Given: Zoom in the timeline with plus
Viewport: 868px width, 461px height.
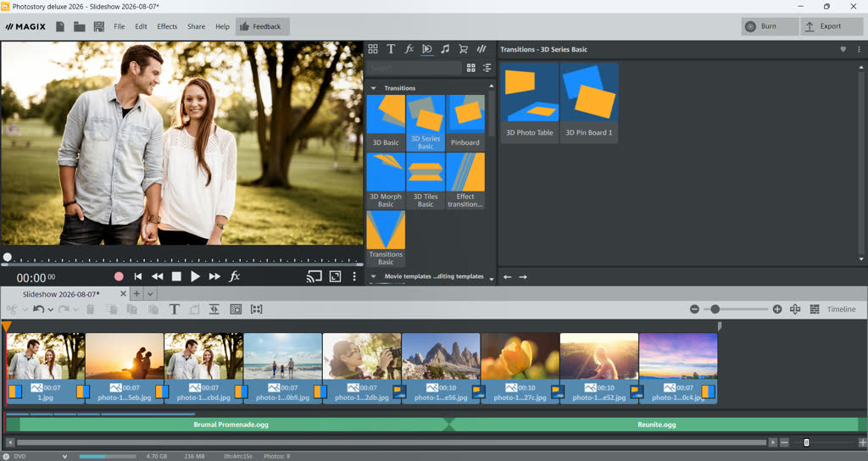Looking at the screenshot, I should point(777,309).
